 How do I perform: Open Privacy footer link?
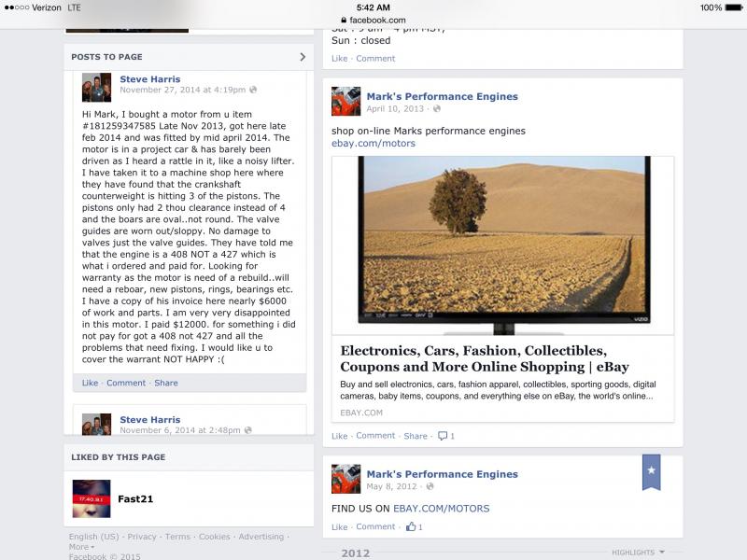142,537
